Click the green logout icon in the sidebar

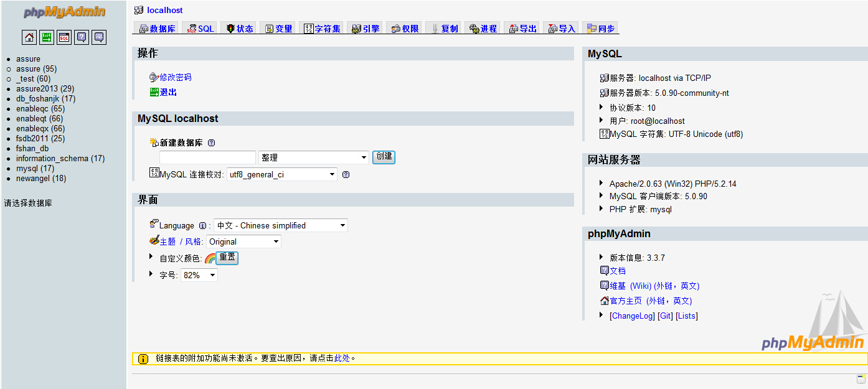(x=47, y=37)
